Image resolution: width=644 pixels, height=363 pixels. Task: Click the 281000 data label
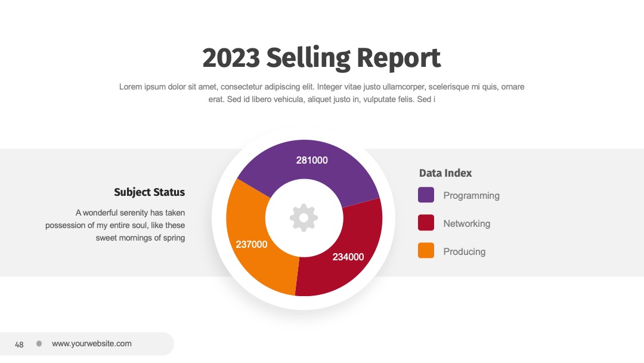tap(312, 161)
